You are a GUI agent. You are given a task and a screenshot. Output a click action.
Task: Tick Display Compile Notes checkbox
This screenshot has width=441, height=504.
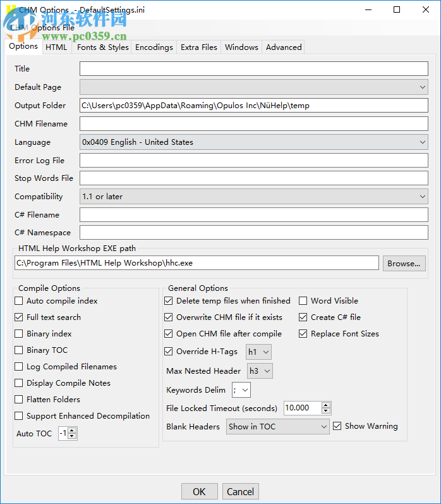19,383
